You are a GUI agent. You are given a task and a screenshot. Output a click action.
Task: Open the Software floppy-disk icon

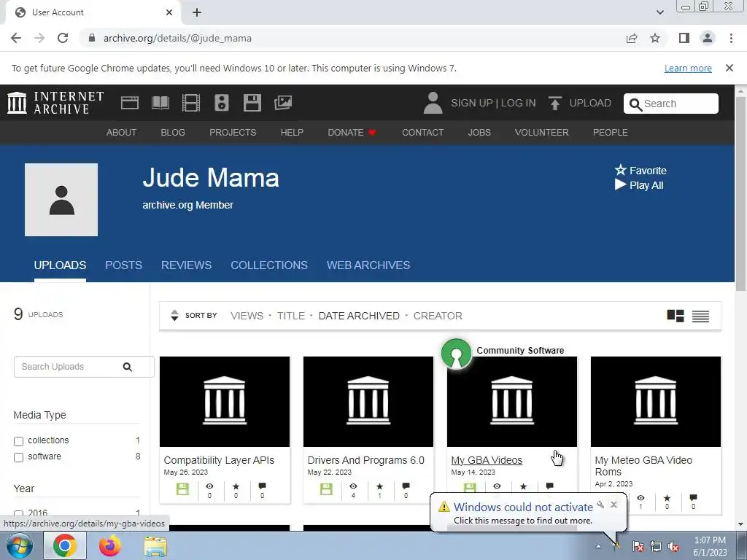(x=252, y=103)
